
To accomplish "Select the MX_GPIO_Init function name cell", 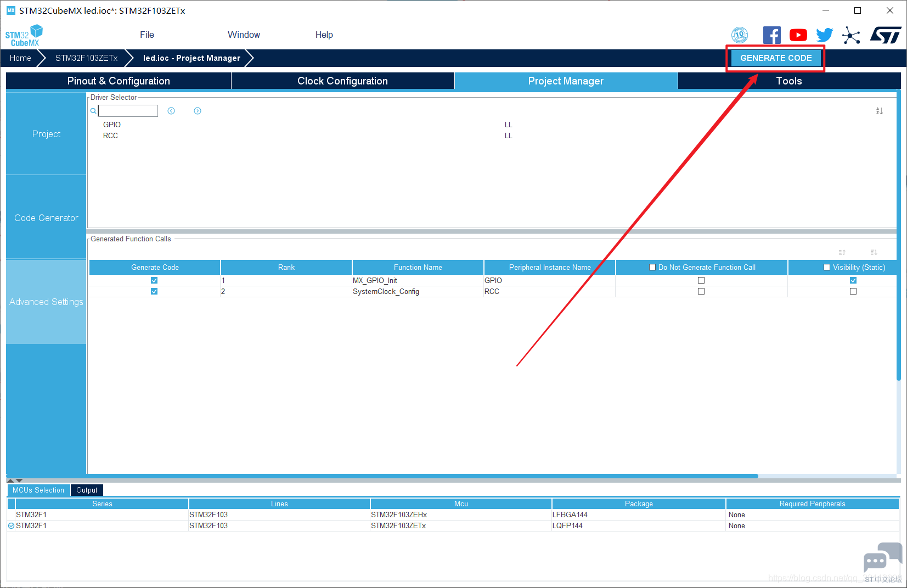I will pyautogui.click(x=418, y=280).
